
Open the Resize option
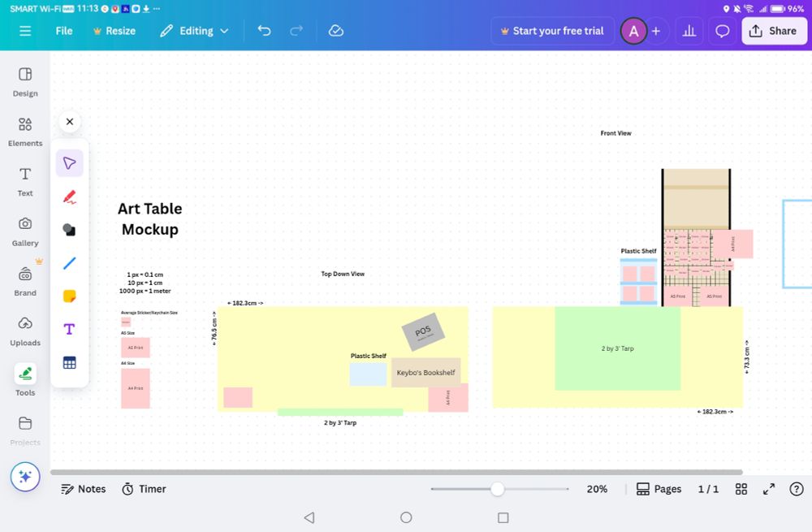pyautogui.click(x=114, y=31)
